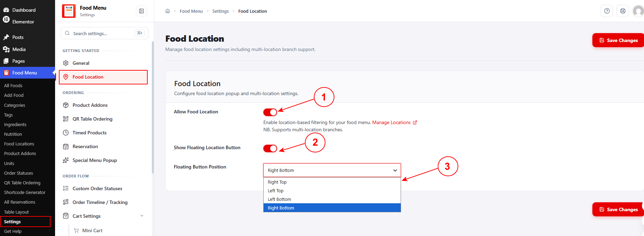The width and height of the screenshot is (644, 236).
Task: Open the Floating Button Position dropdown
Action: coord(332,170)
